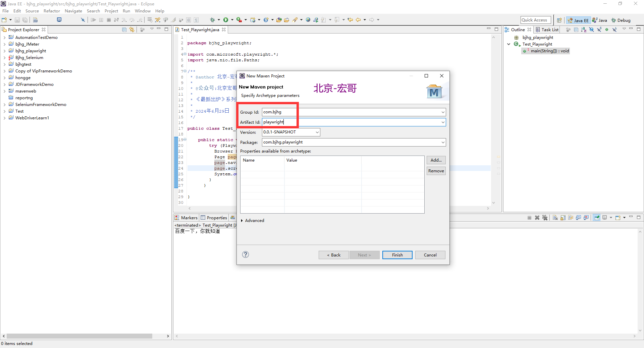The height and width of the screenshot is (348, 644).
Task: Click Link with Editor in Project Explorer
Action: pyautogui.click(x=132, y=30)
